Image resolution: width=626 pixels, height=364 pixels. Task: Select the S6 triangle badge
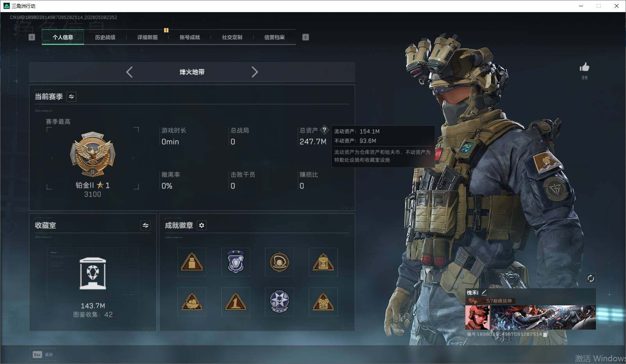(323, 302)
